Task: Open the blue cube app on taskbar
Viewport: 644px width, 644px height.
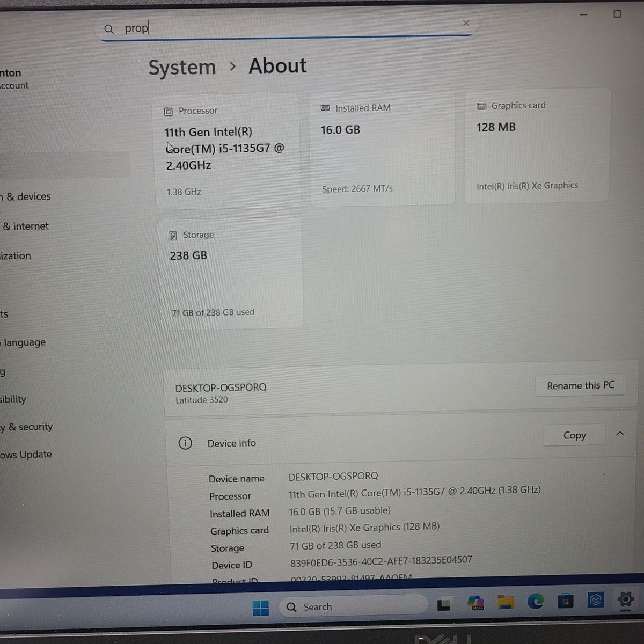Action: point(596,600)
